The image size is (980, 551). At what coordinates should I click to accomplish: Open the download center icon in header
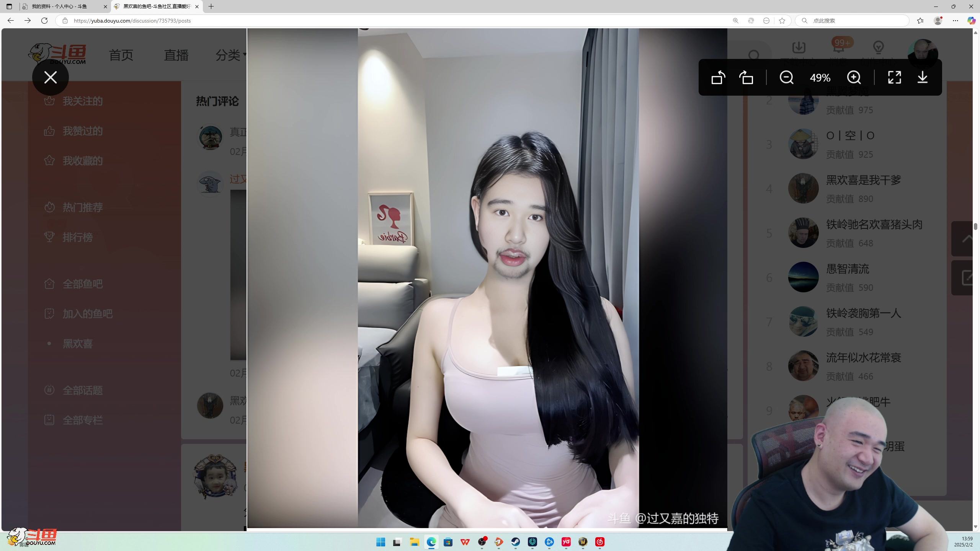799,48
